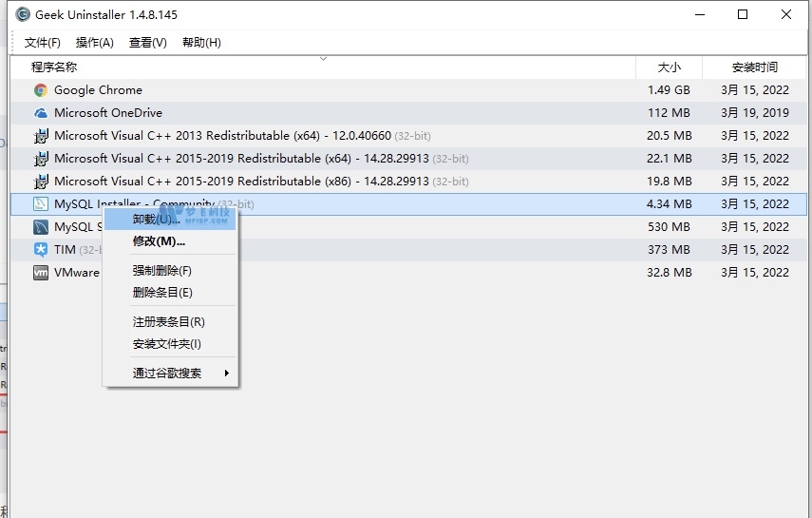Screen dimensions: 812x518
Task: Select 删除条目(E) in context menu
Action: (170, 293)
